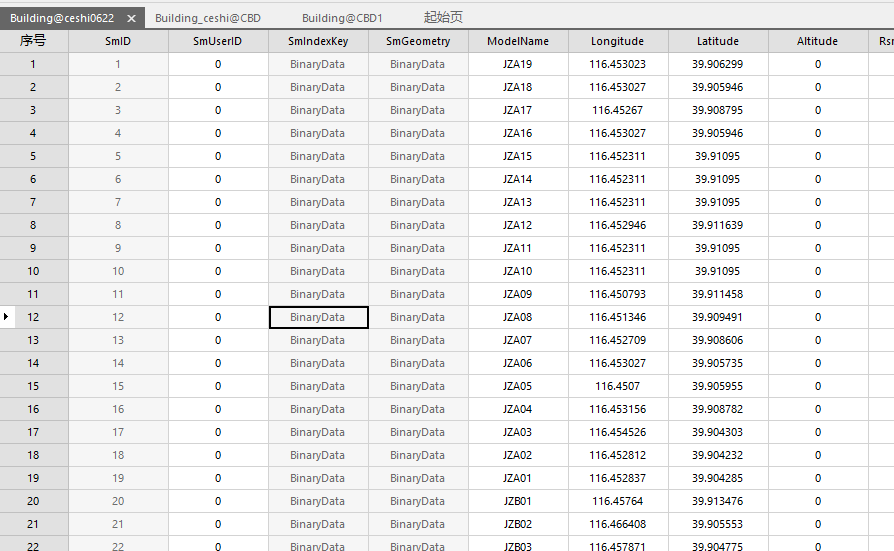
Task: Select the SmIndexKey column header
Action: coord(318,41)
